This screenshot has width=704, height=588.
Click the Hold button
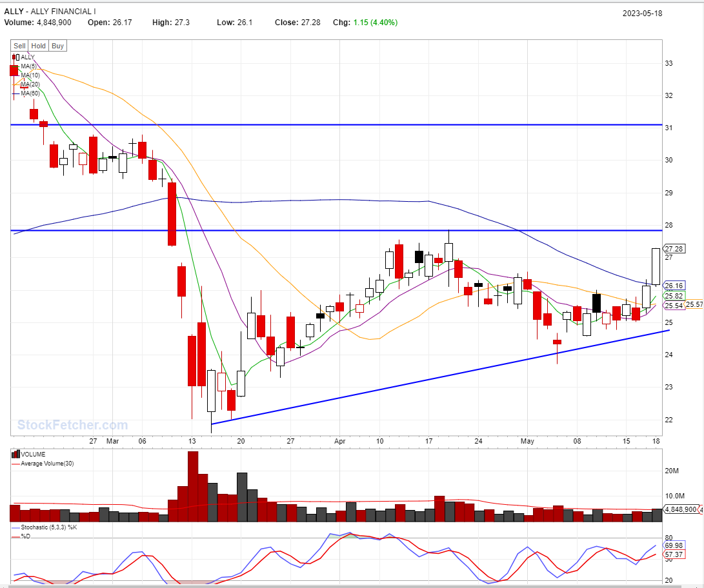(x=38, y=46)
